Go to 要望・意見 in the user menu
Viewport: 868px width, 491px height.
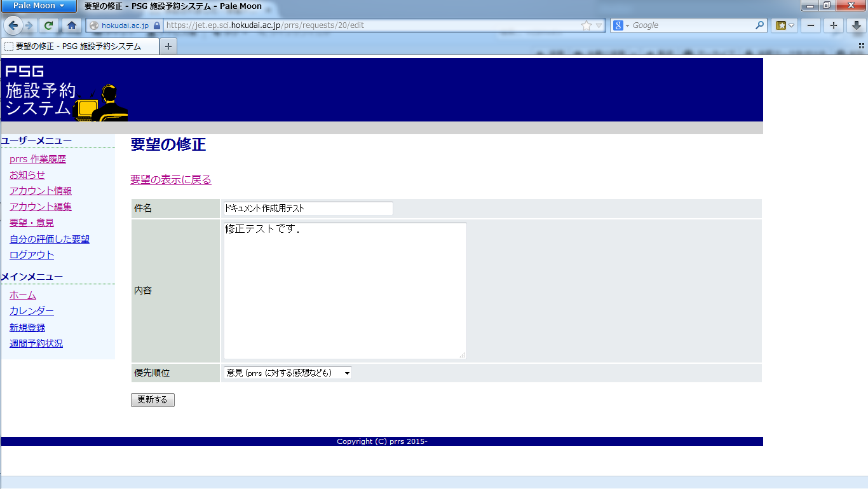pyautogui.click(x=32, y=223)
